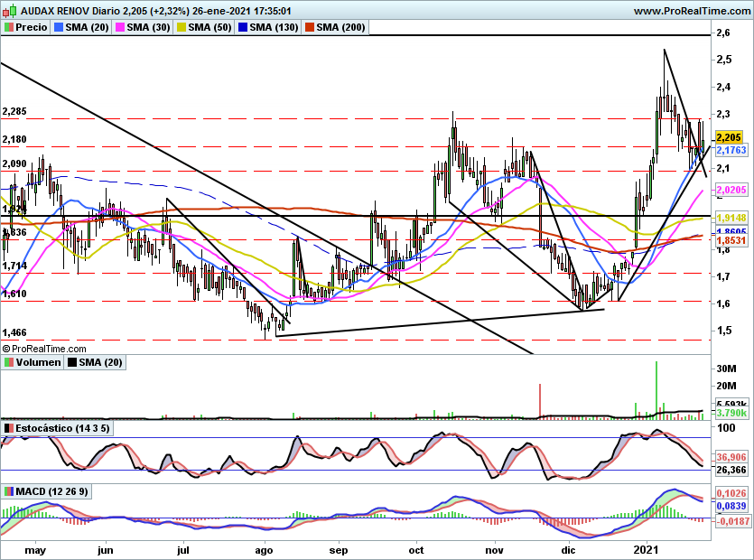Click the MACD histogram value tag -0,0187
Image resolution: width=754 pixels, height=560 pixels.
click(733, 521)
